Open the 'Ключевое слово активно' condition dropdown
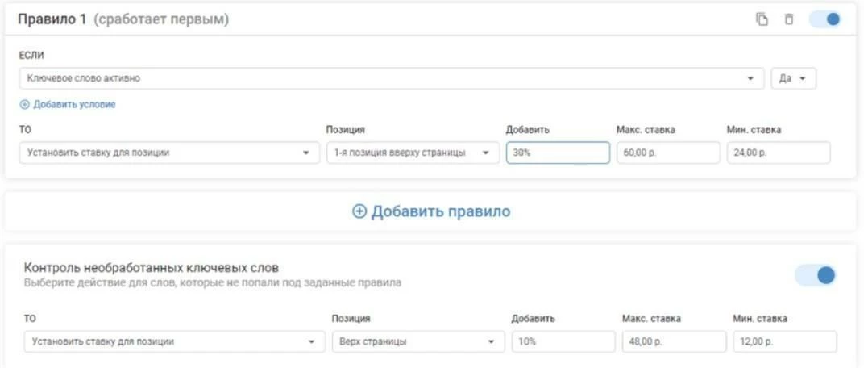This screenshot has height=368, width=868. tap(390, 79)
